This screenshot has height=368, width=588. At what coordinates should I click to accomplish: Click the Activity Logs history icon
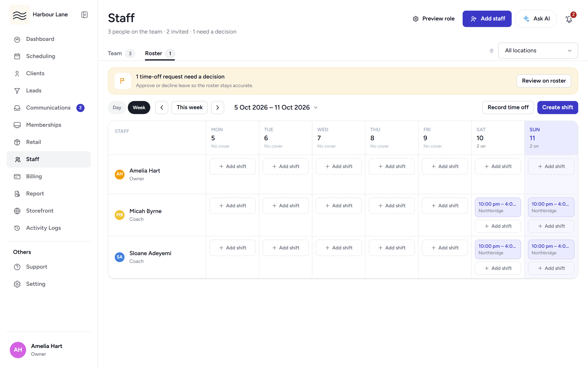click(17, 228)
